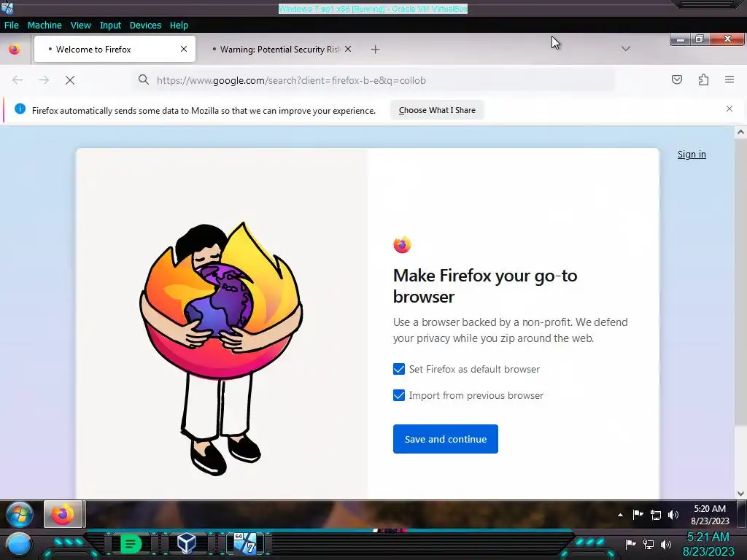Go back with the back arrow
This screenshot has width=747, height=560.
tap(18, 80)
